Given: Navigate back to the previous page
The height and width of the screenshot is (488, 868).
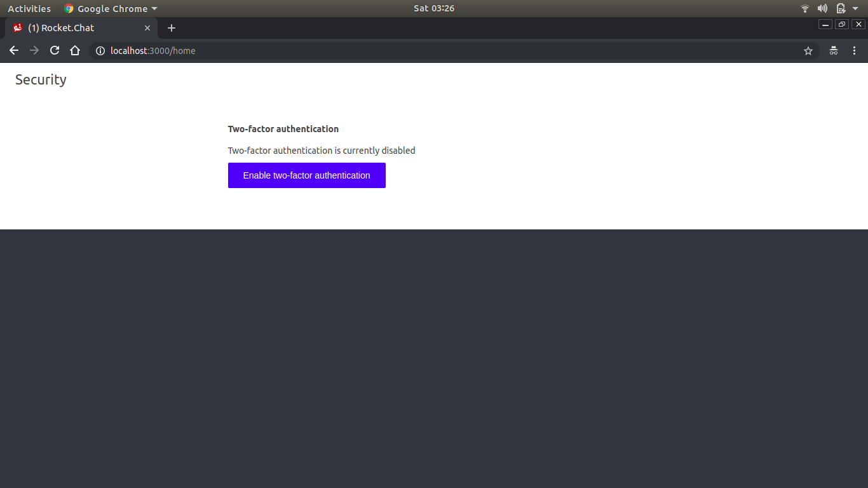Looking at the screenshot, I should 14,50.
